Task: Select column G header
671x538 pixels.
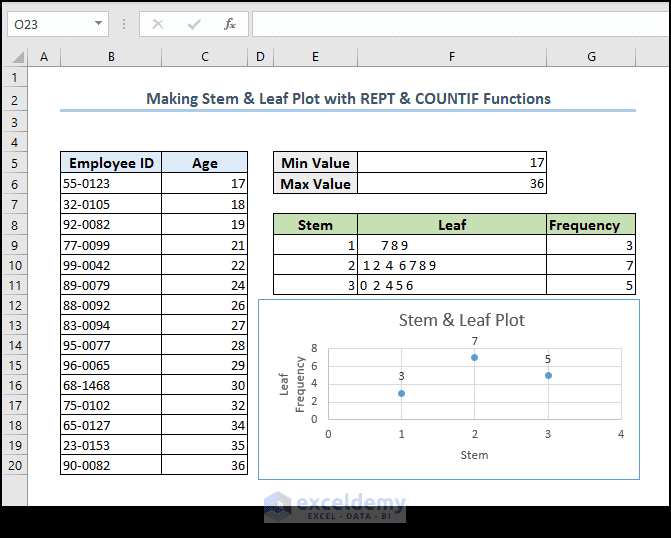Action: (591, 56)
